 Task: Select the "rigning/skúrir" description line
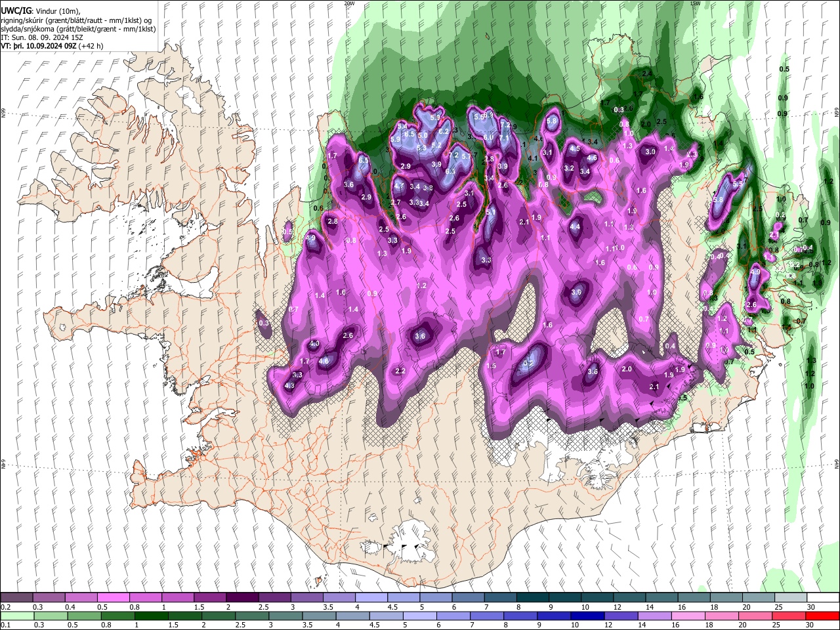tap(76, 20)
